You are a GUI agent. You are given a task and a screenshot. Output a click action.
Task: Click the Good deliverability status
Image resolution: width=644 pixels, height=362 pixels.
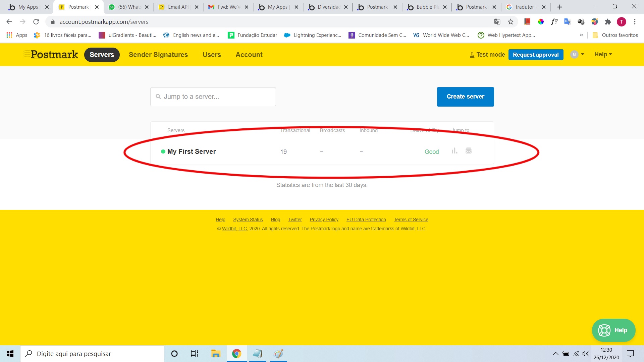[431, 152]
